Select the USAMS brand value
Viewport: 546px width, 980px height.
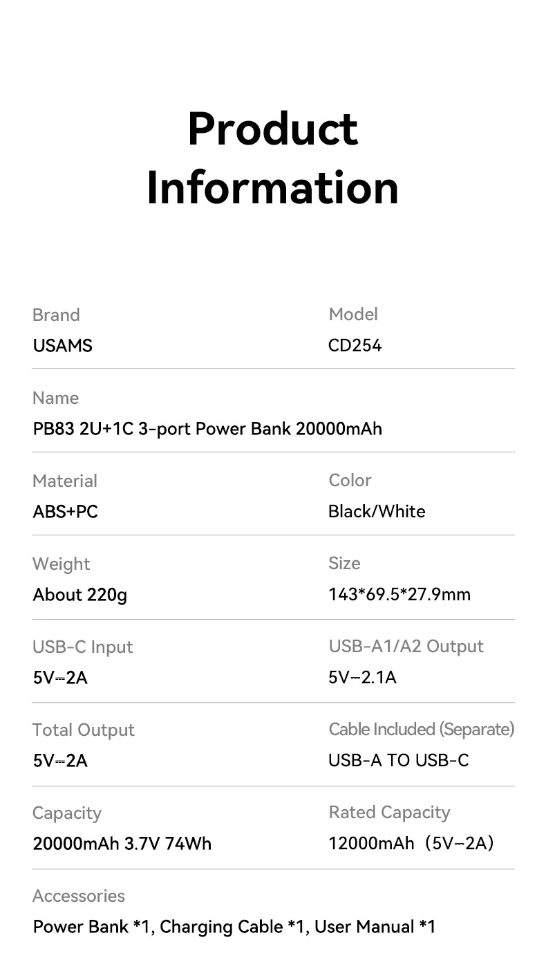(x=62, y=345)
